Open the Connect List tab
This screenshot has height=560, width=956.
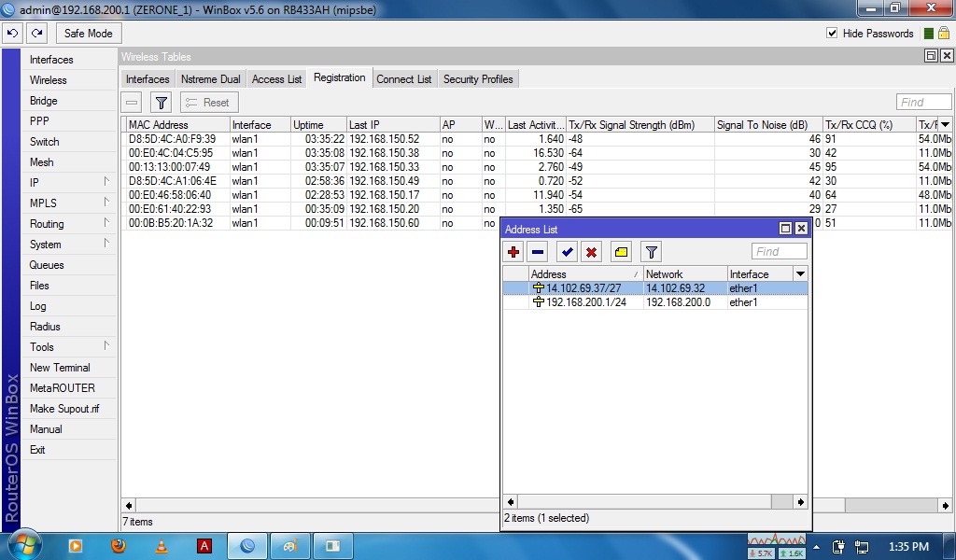coord(403,79)
